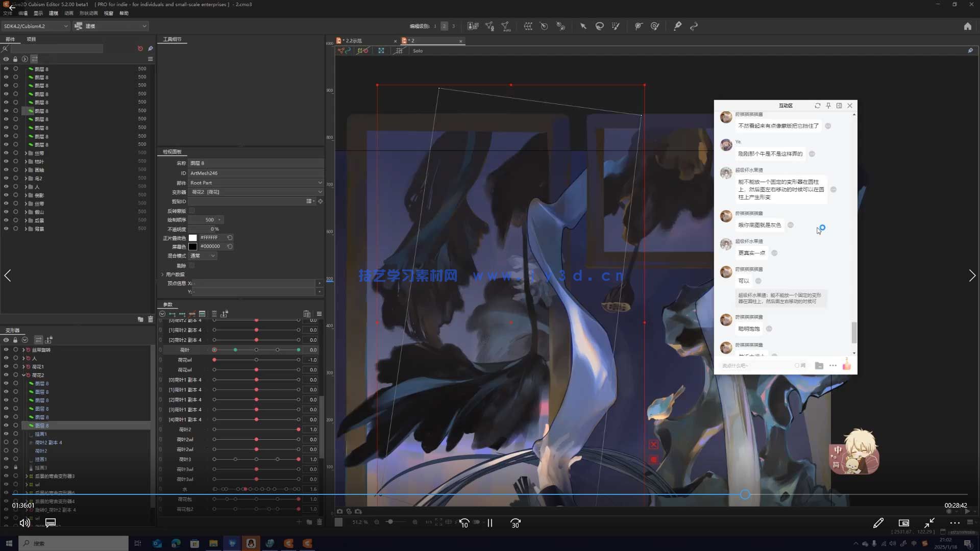
Task: Click the rewind 10 seconds icon
Action: click(464, 523)
